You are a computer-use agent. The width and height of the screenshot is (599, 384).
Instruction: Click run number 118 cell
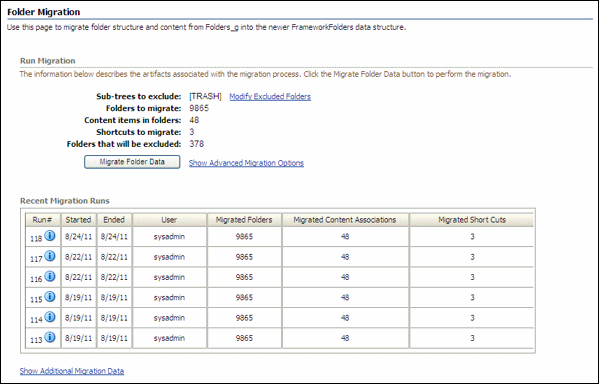point(43,237)
